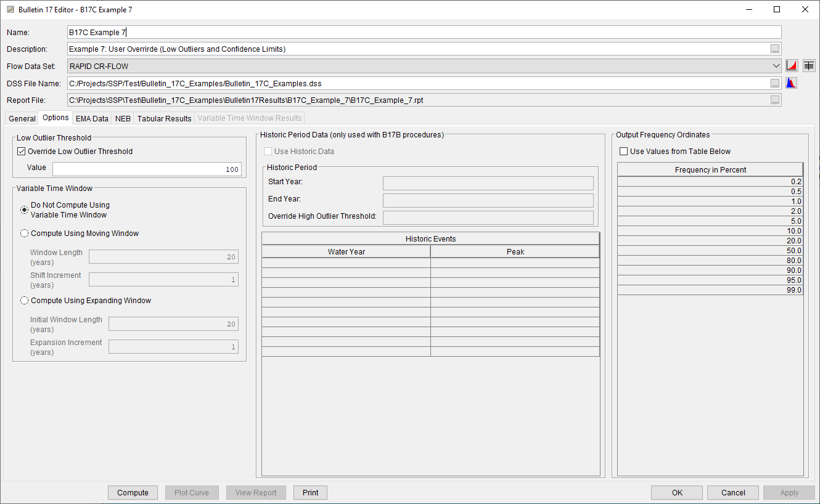Select Compute Using Moving Window option
The height and width of the screenshot is (504, 820).
24,233
